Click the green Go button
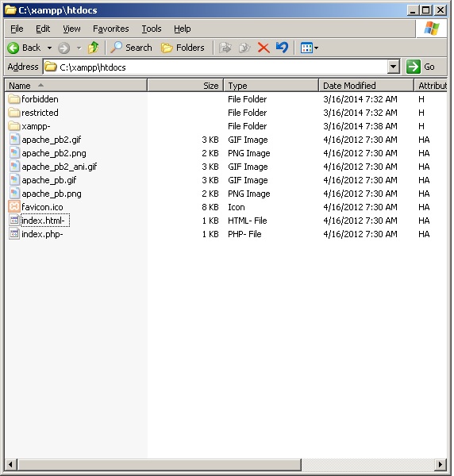 coord(421,67)
